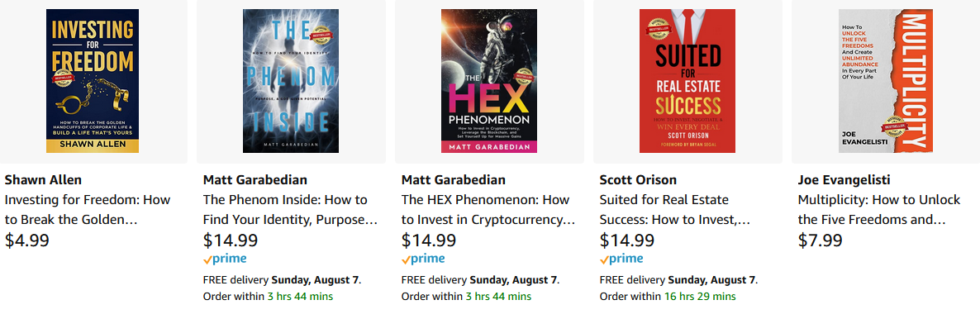Click the $4.99 price for Shawn Allen's book
Screen dimensions: 980x319
pos(27,240)
